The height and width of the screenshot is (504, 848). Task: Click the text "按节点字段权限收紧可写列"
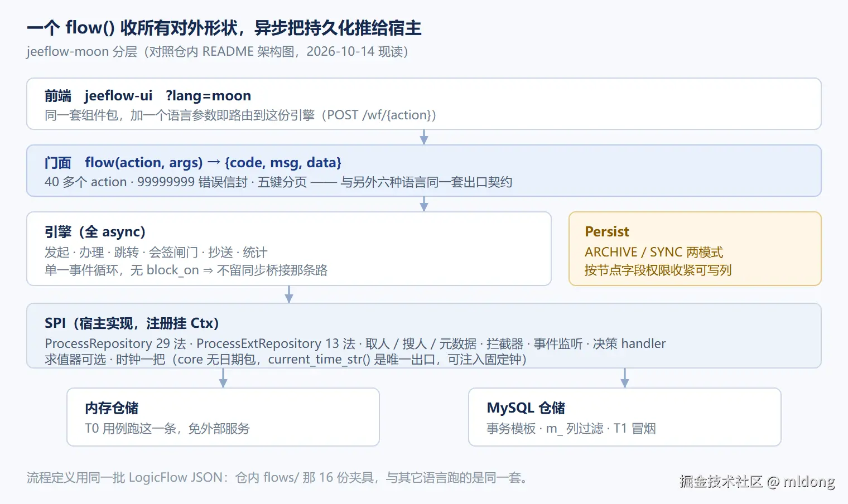click(x=658, y=270)
